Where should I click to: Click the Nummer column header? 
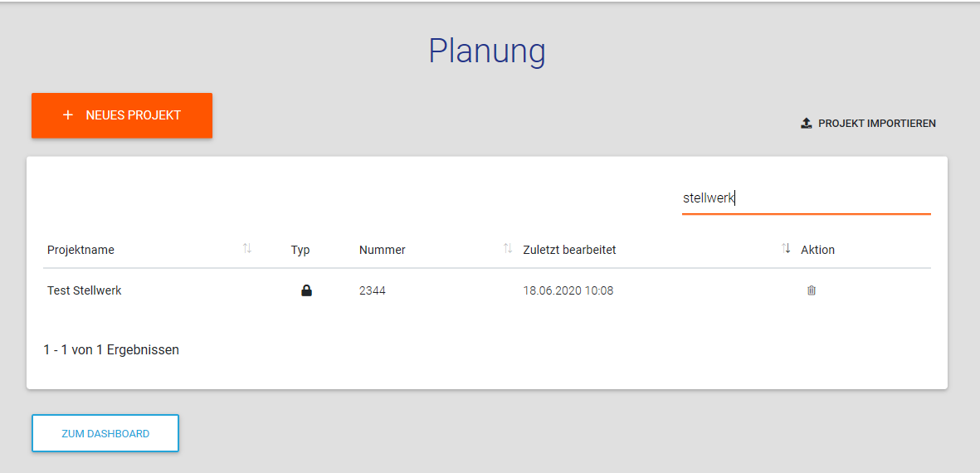point(382,250)
